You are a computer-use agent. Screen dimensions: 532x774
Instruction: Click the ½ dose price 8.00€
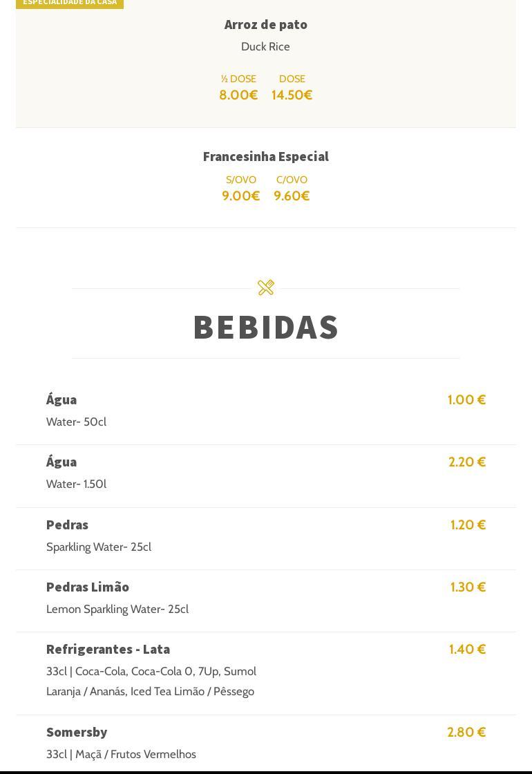pyautogui.click(x=238, y=95)
